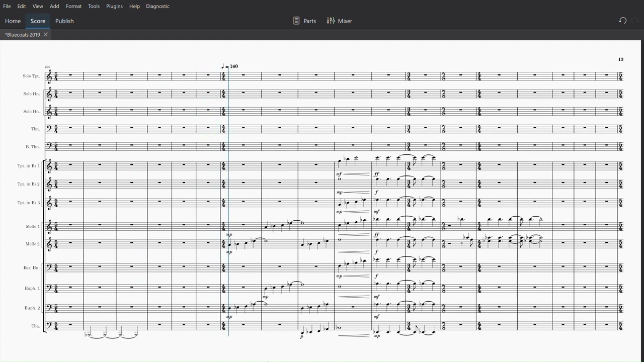644x362 pixels.
Task: Select the quarter note 160 tempo marking
Action: [230, 66]
